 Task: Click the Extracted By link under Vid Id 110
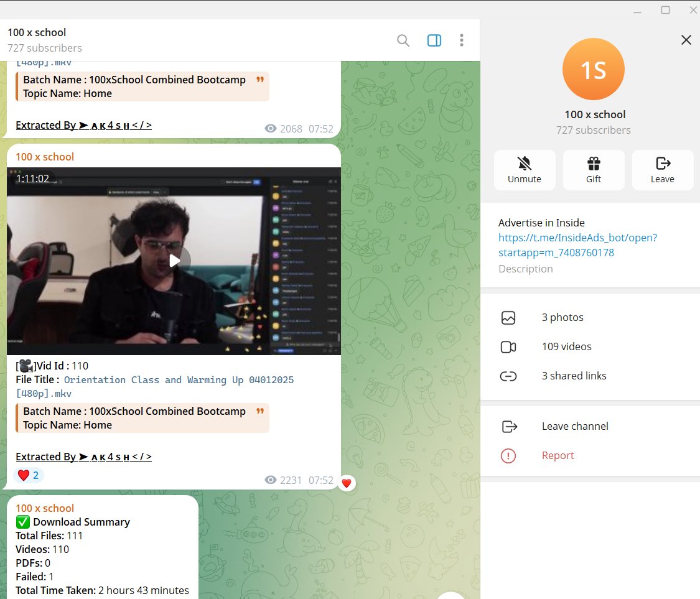point(84,457)
